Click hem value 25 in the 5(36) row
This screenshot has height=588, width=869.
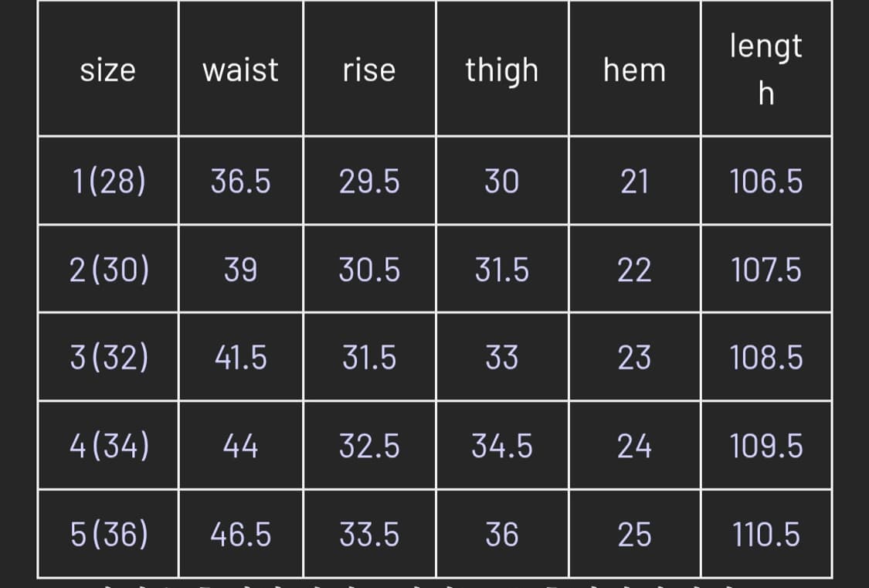(634, 534)
